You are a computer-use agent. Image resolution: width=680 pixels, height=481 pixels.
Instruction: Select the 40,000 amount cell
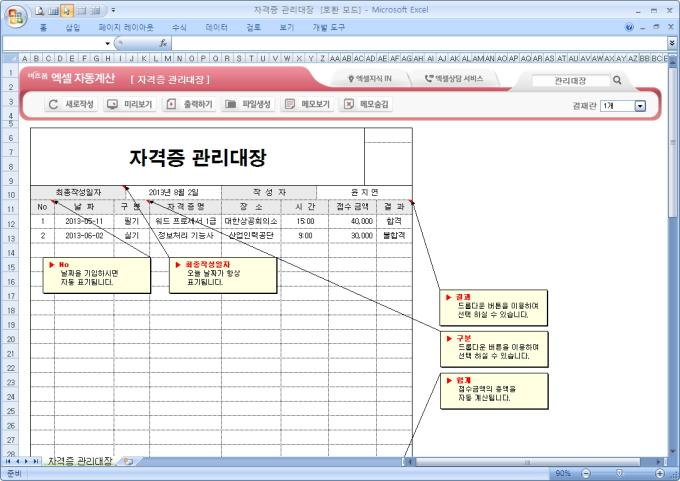[353, 221]
